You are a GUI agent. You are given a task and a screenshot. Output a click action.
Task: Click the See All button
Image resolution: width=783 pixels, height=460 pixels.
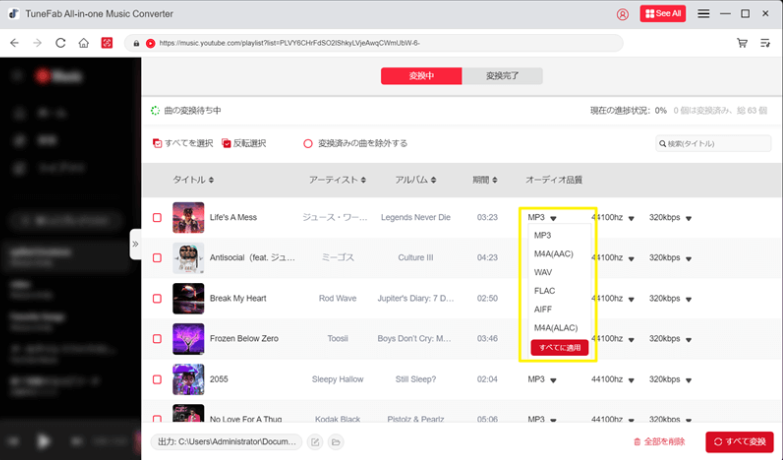[x=663, y=13]
